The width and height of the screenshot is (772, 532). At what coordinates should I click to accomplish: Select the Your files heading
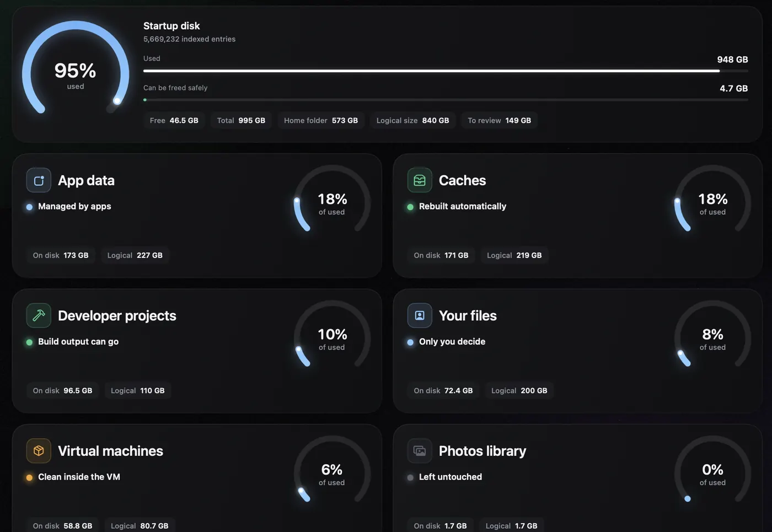(x=468, y=315)
